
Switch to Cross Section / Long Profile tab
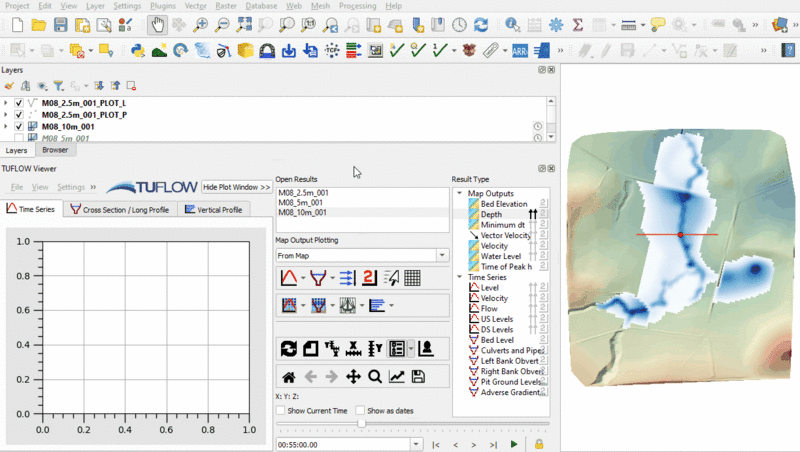119,210
